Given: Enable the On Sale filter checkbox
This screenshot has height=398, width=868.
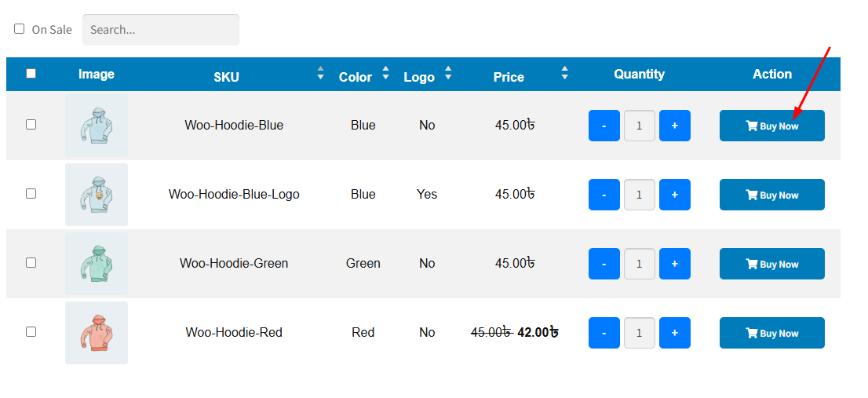Looking at the screenshot, I should click(20, 29).
